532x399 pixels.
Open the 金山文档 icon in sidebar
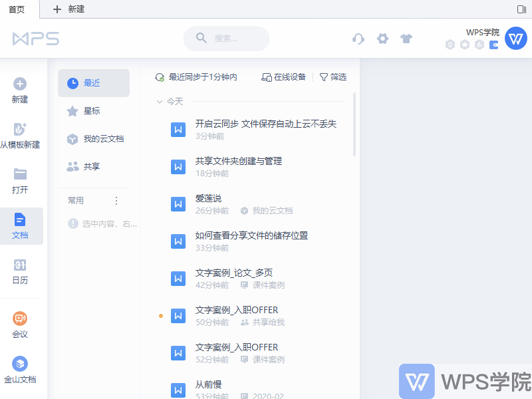pyautogui.click(x=20, y=364)
